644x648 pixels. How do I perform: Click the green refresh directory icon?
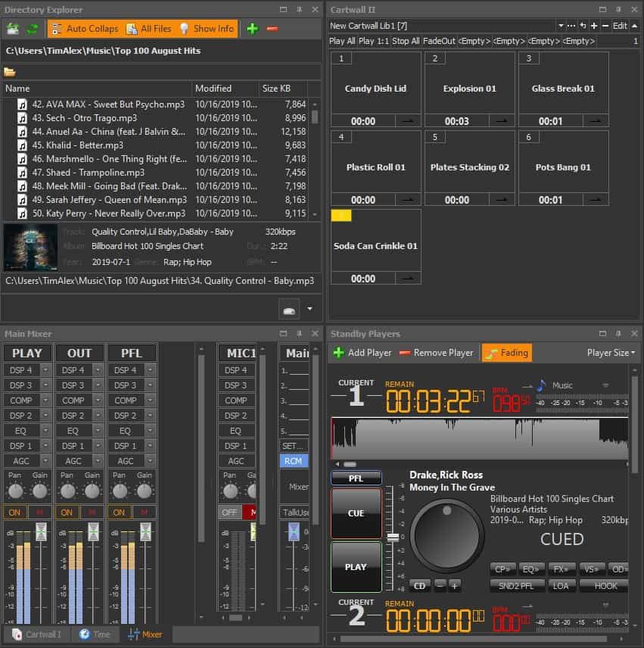click(33, 29)
